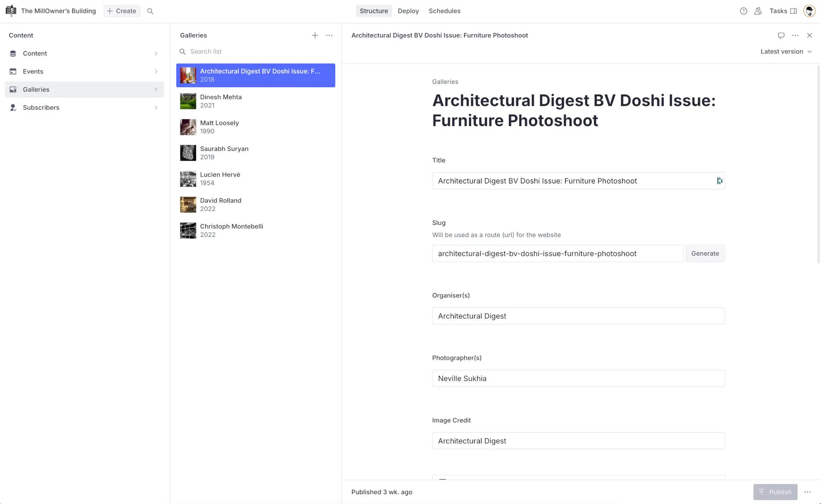Viewport: 821px width, 504px height.
Task: Switch to the Schedules tab
Action: click(x=444, y=11)
